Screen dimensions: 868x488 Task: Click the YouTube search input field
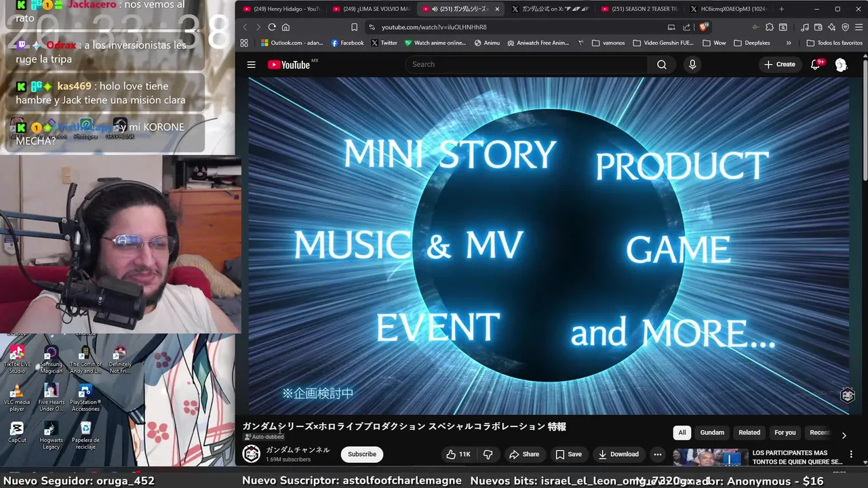[x=527, y=64]
